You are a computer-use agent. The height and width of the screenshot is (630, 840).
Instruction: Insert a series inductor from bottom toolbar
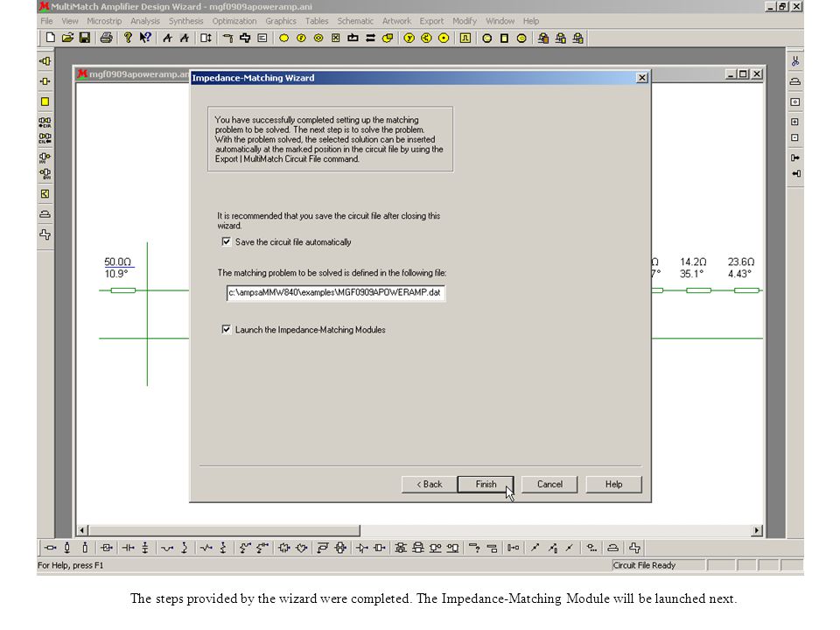(x=167, y=548)
